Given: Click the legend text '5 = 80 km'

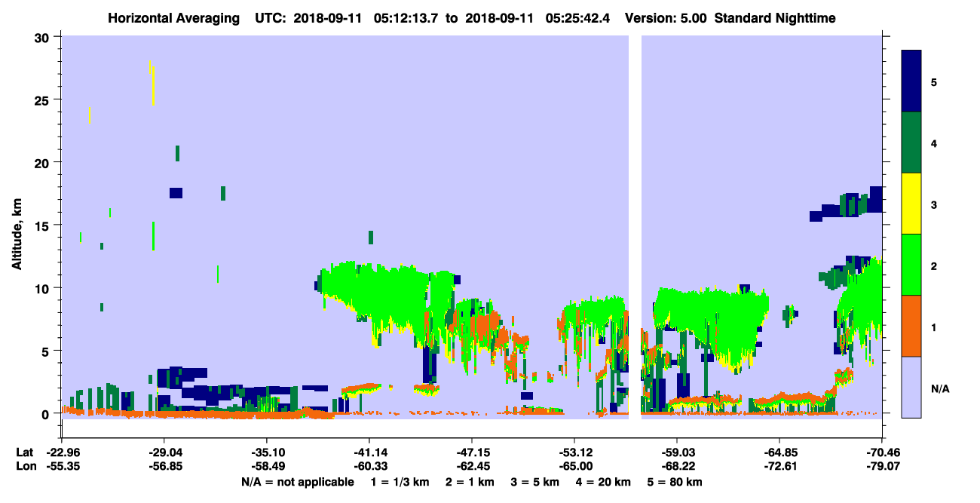Looking at the screenshot, I should pyautogui.click(x=675, y=482).
